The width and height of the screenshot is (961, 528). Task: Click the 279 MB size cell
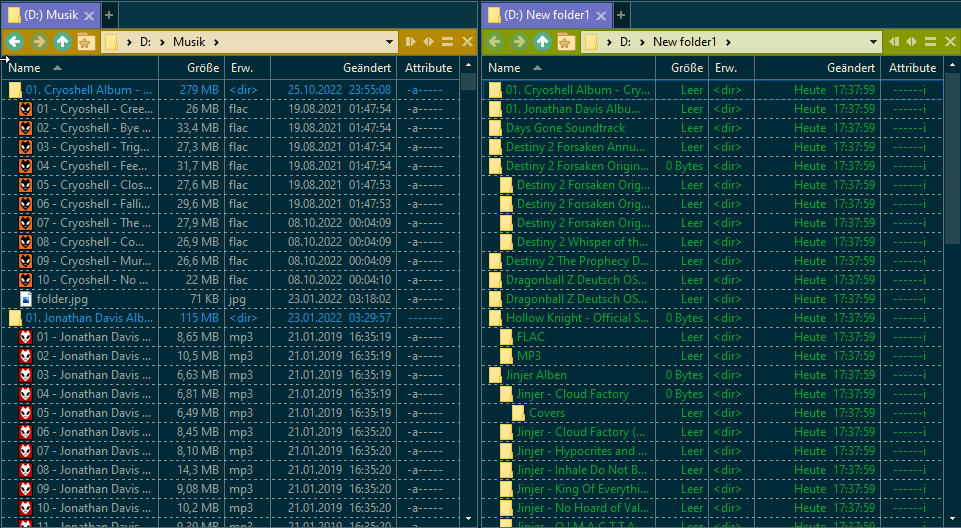(x=199, y=90)
